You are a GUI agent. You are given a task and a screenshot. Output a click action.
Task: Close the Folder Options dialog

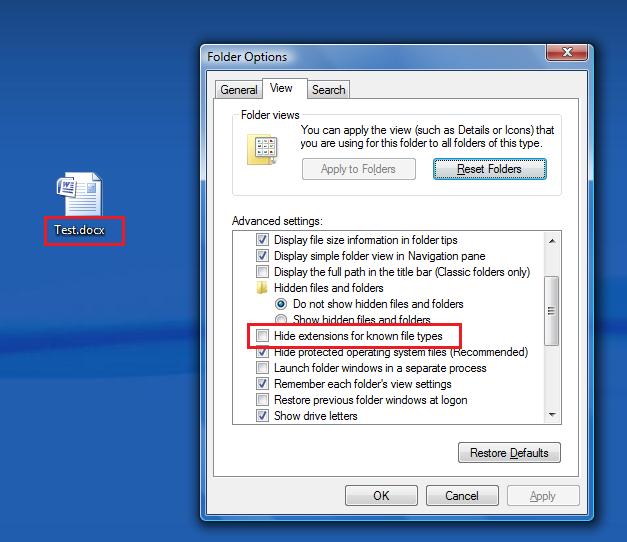(x=567, y=52)
